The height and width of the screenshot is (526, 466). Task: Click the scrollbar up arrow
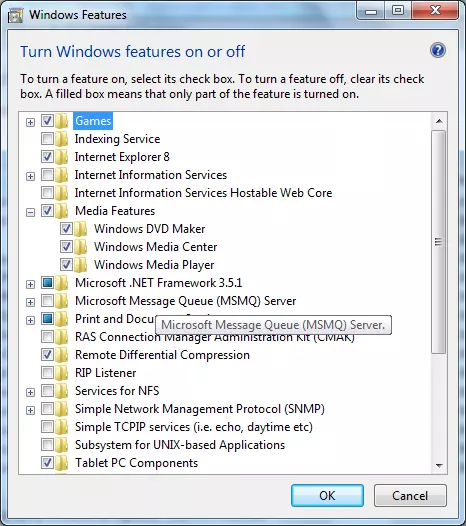439,121
